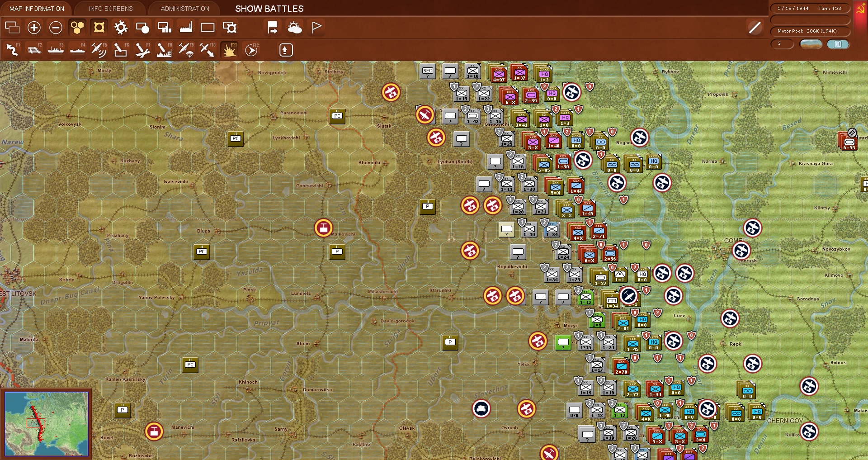Activate the F2 rail movement mode
868x460 pixels.
34,50
